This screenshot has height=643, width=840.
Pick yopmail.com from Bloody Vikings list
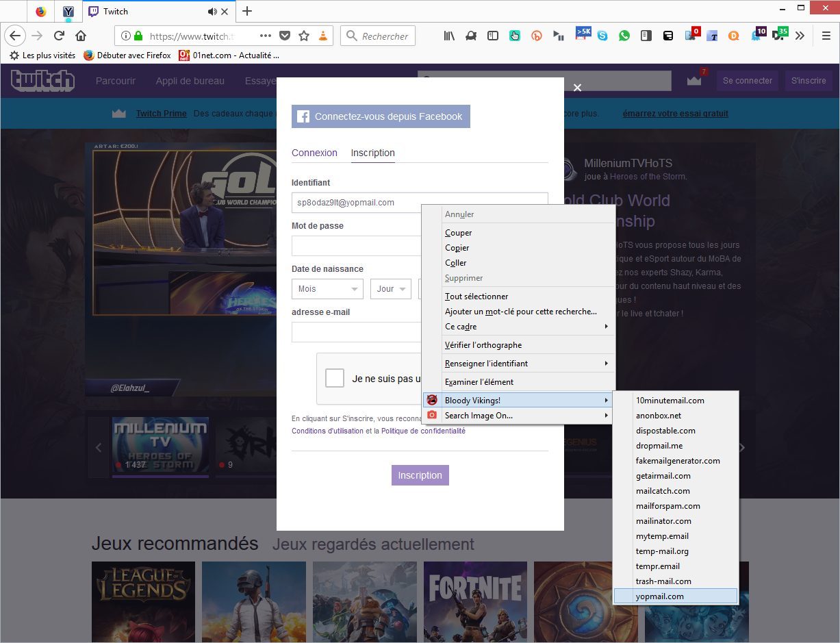pos(676,596)
